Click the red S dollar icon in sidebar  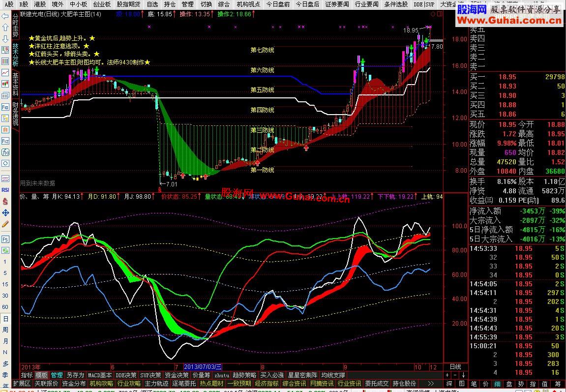pyautogui.click(x=5, y=202)
